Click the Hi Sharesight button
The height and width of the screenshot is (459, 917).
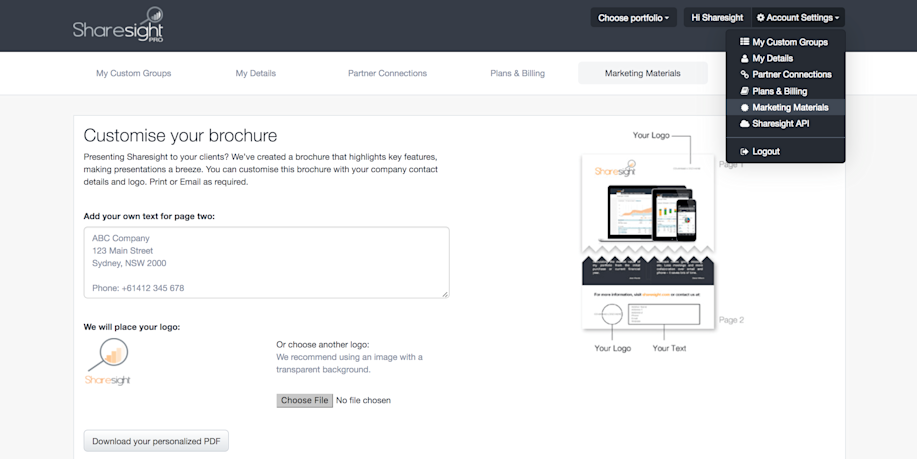point(717,18)
